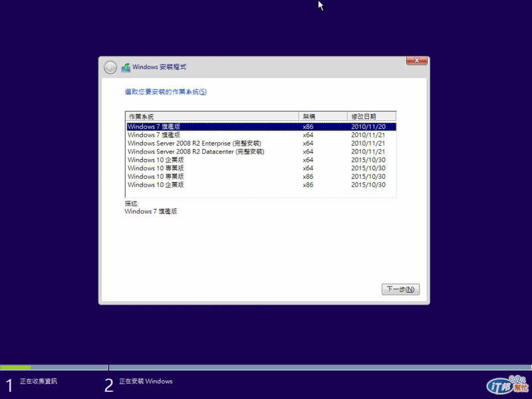
Task: Choose the Windows 10 企業版 x64 entry
Action: pyautogui.click(x=261, y=160)
